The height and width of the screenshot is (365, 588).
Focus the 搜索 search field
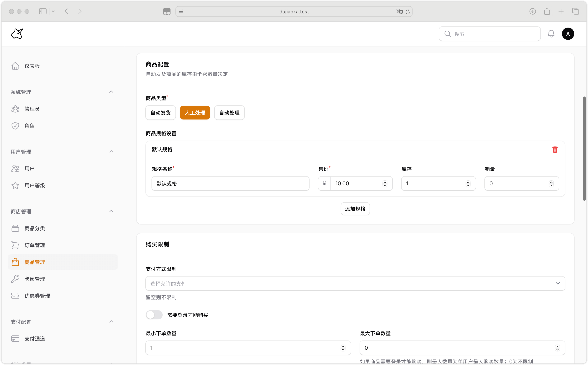493,34
